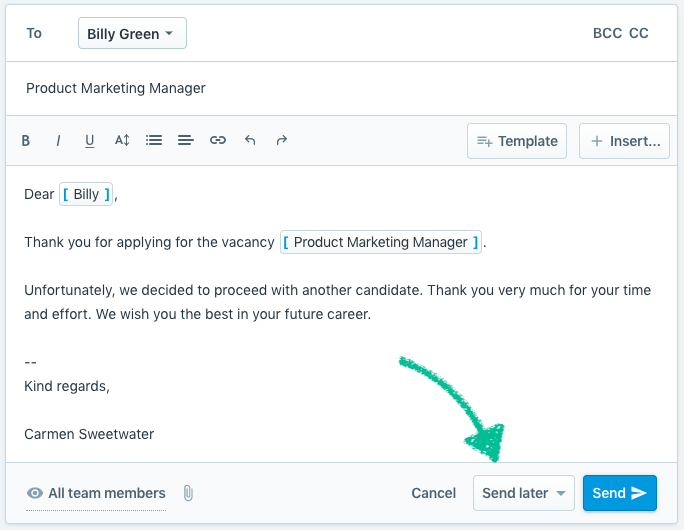Insert a hyperlink
Viewport: 684px width, 530px height.
pyautogui.click(x=218, y=140)
